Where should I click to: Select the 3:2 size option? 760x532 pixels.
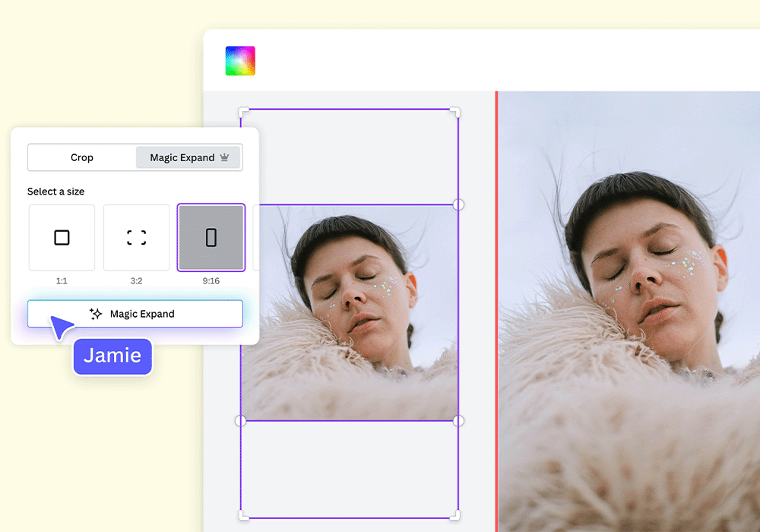136,237
